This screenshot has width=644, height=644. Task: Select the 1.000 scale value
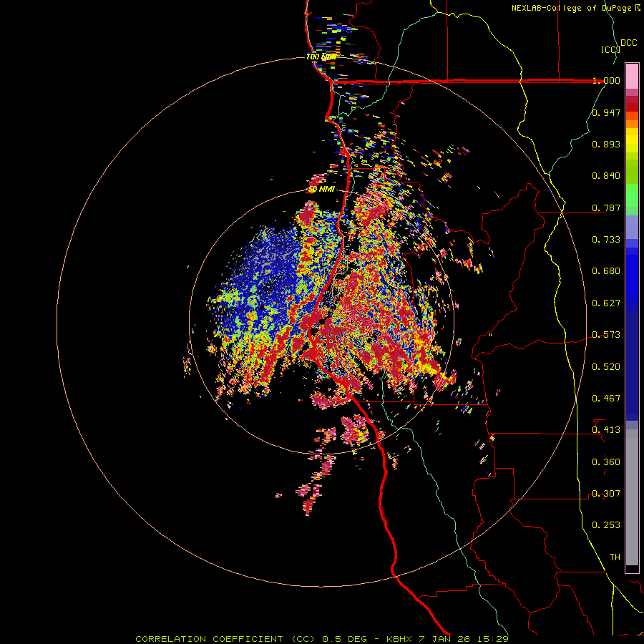[606, 80]
